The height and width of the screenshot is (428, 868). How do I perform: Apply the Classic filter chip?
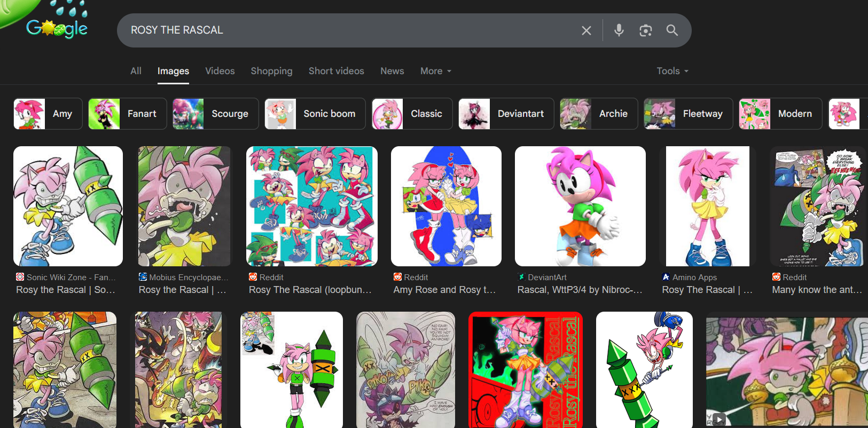412,114
